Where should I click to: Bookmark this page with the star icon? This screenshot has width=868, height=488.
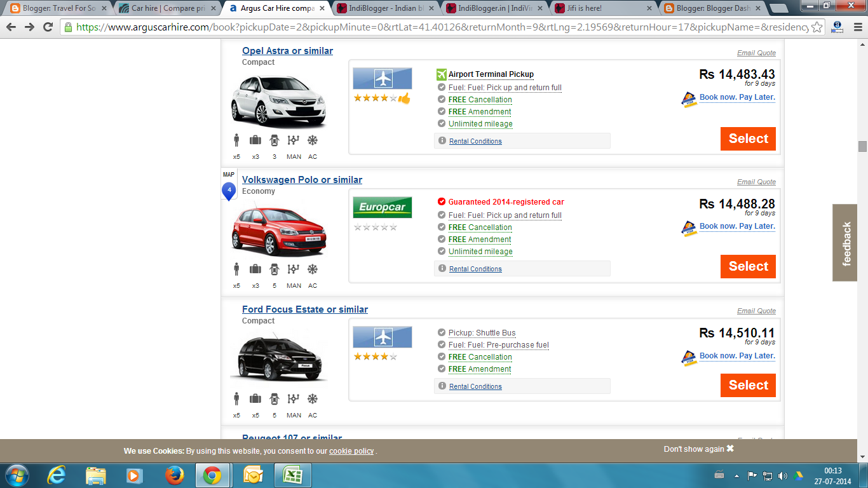(817, 27)
